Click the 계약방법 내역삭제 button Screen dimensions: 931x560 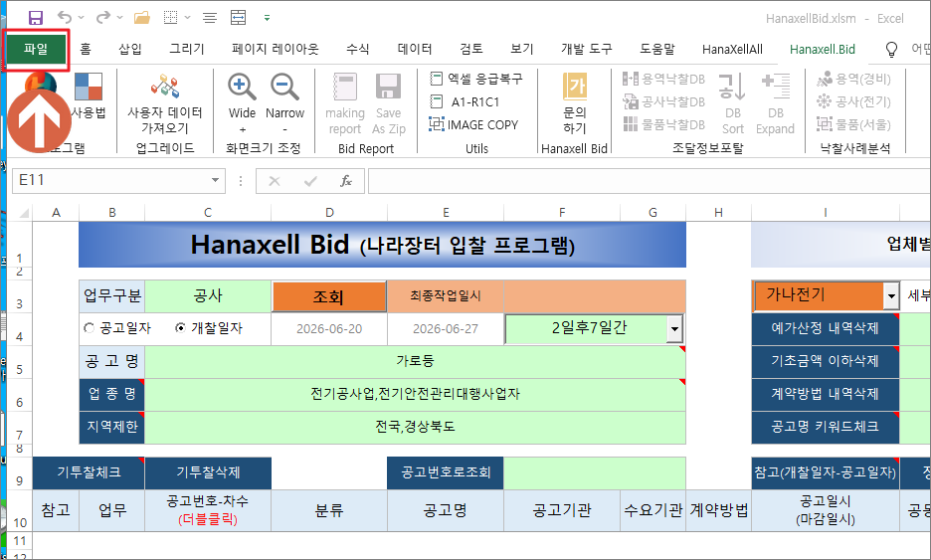click(x=825, y=394)
